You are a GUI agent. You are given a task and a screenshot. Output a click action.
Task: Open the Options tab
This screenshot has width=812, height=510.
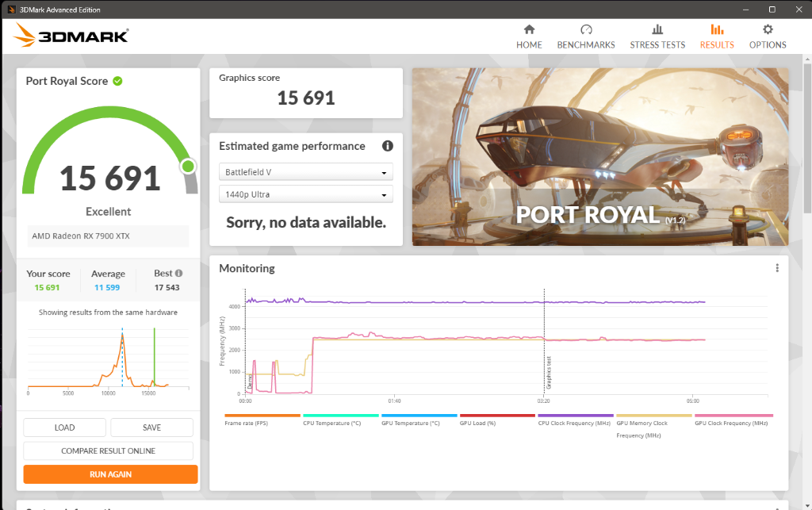768,36
